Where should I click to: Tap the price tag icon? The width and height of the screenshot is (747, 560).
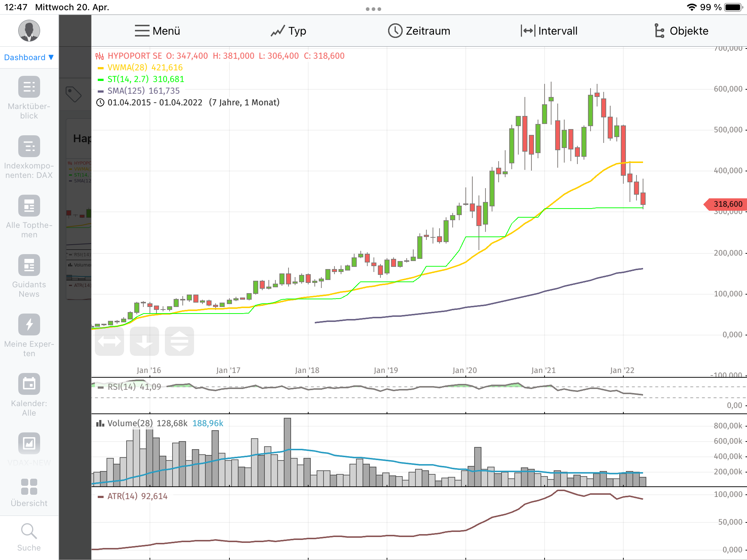click(x=74, y=94)
